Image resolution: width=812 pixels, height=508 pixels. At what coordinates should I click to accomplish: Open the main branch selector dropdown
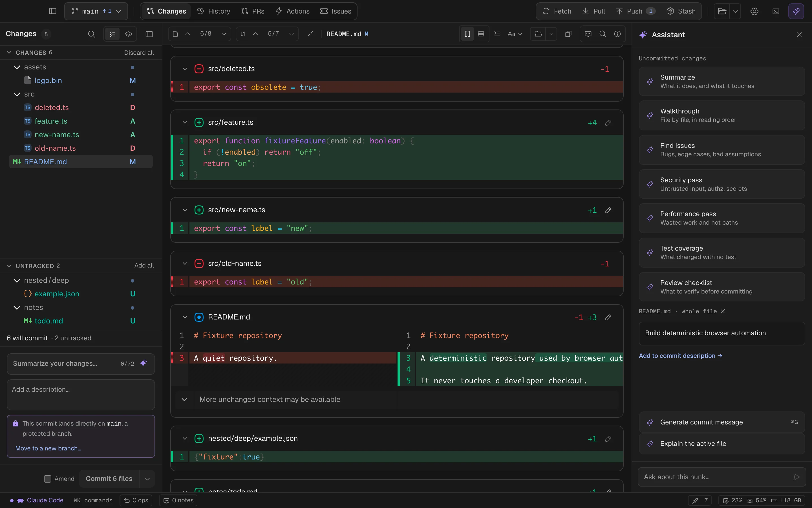point(96,11)
